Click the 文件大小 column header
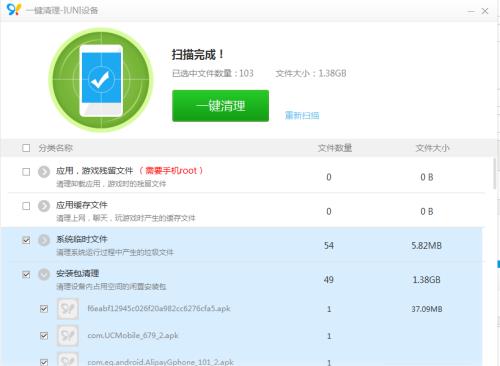Image resolution: width=500 pixels, height=366 pixels. (432, 148)
